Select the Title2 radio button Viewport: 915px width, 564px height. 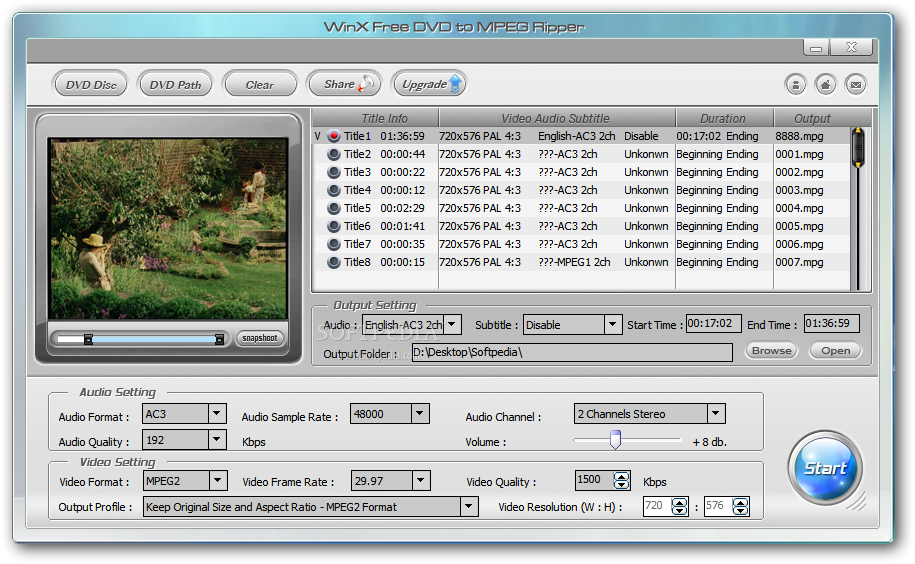tap(334, 154)
